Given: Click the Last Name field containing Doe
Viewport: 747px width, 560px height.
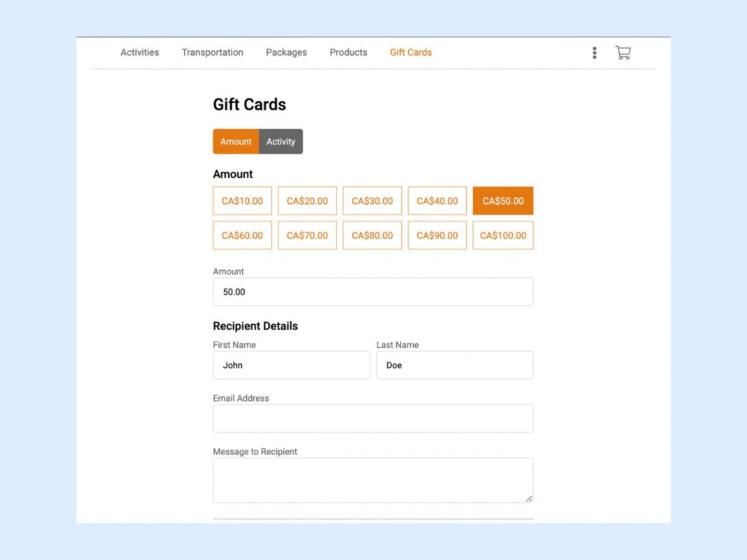Looking at the screenshot, I should tap(454, 365).
